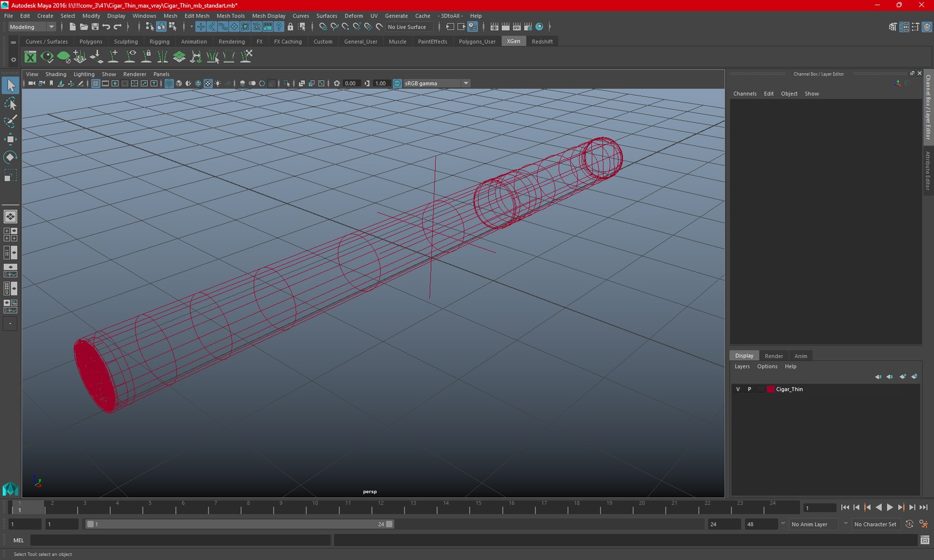
Task: Create layer from selected objects
Action: coord(914,376)
